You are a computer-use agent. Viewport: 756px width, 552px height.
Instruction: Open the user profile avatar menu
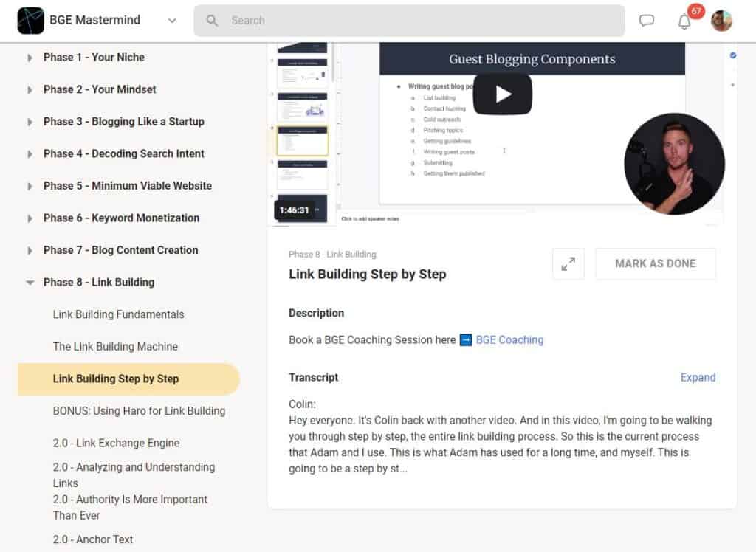pyautogui.click(x=721, y=20)
